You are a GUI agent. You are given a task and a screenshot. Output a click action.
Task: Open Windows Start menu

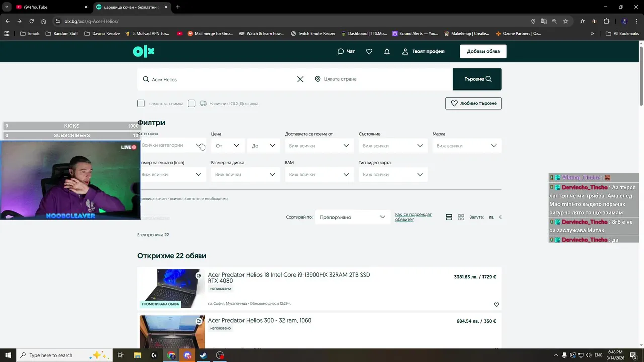pos(8,355)
